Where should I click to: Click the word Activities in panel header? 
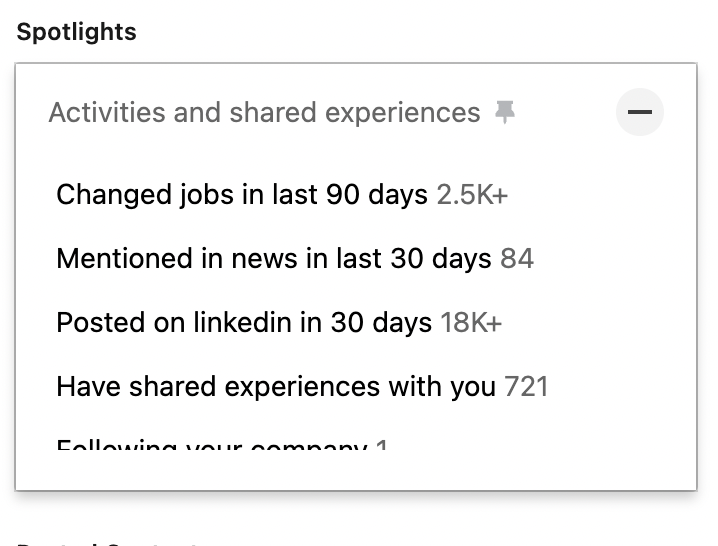point(107,113)
